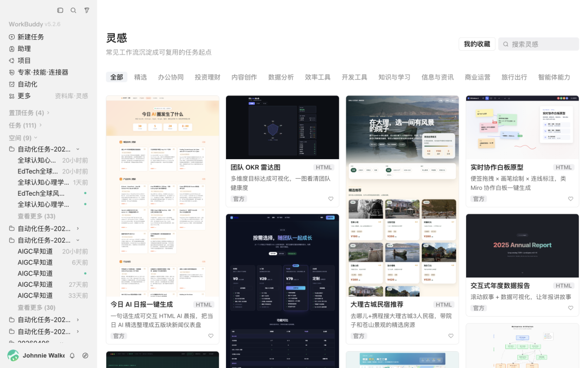
Task: Show more via 查看更多 (33)
Action: pyautogui.click(x=36, y=216)
